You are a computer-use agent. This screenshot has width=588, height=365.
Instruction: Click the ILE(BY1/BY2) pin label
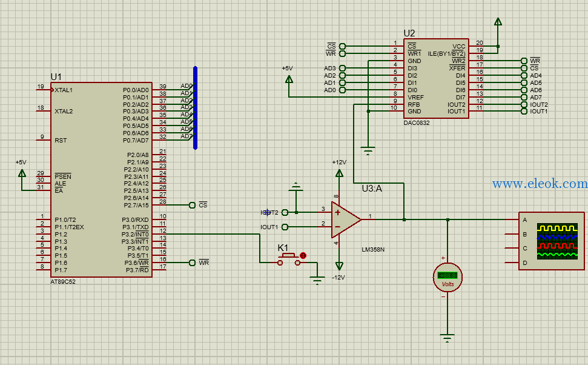pos(447,54)
